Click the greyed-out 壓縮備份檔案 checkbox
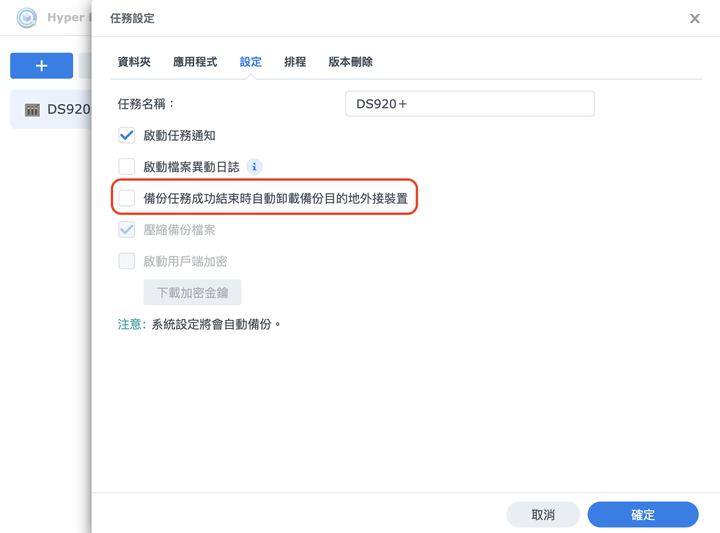The image size is (720, 533). pyautogui.click(x=127, y=230)
